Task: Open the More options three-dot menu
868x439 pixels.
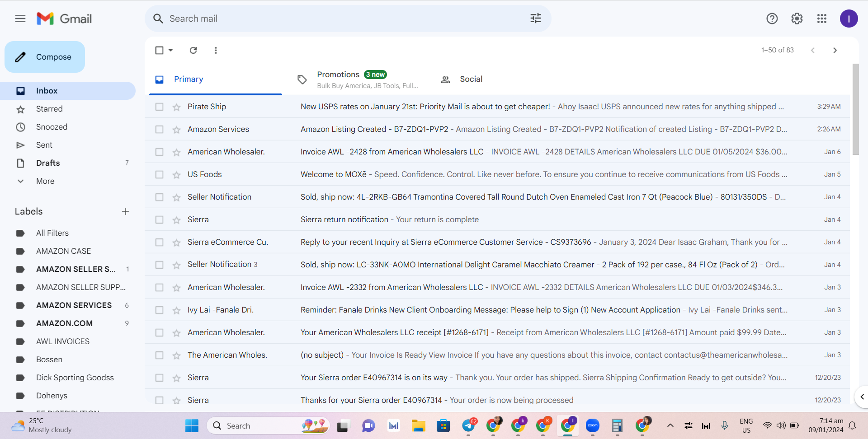Action: (216, 50)
